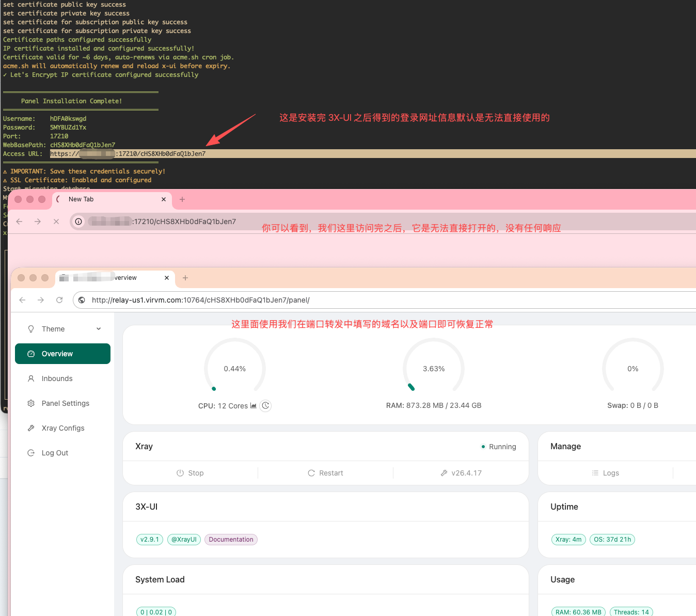Click the Xray version v26.4.17 button
Screen dimensions: 696x616
(461, 473)
